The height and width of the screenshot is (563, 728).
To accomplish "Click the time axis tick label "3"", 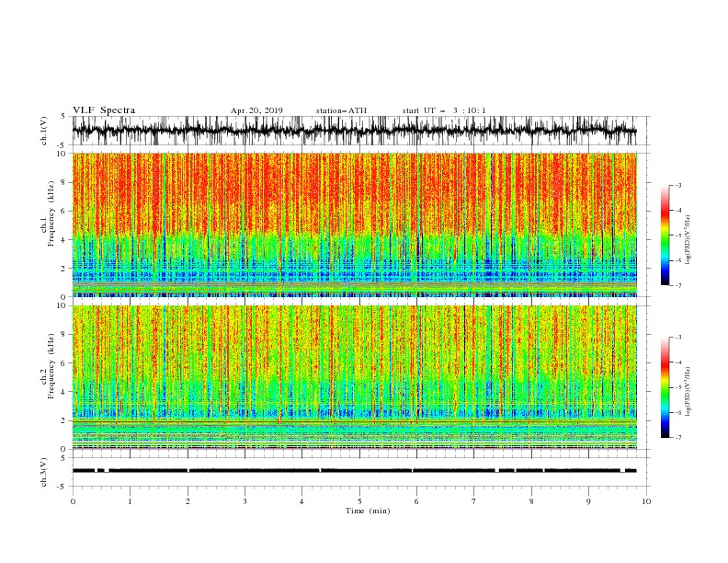I will 245,501.
